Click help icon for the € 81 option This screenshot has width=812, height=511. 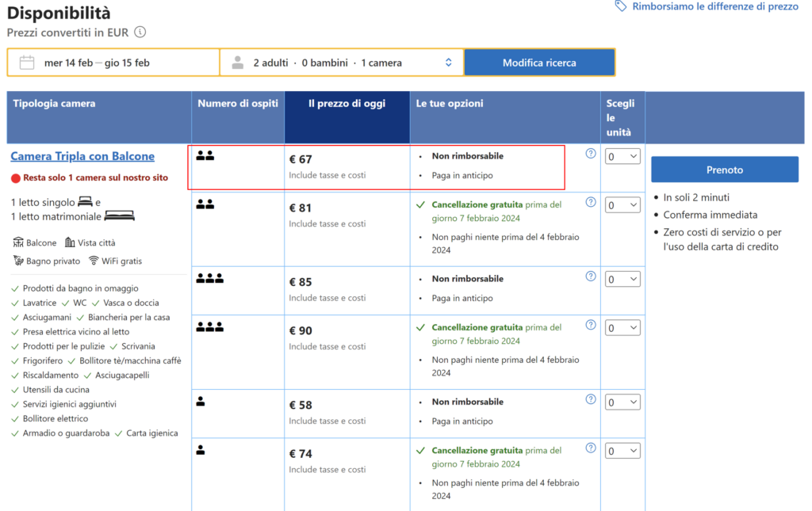(x=591, y=203)
